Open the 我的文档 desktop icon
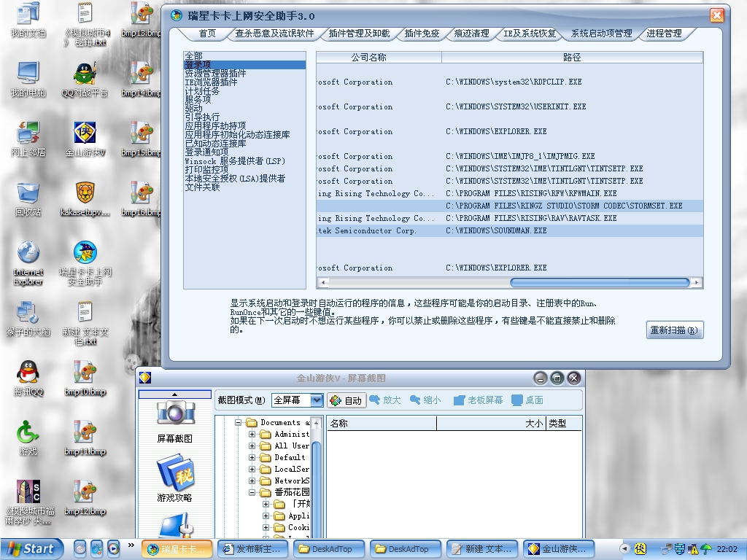Viewport: 747px width, 560px height. click(28, 20)
